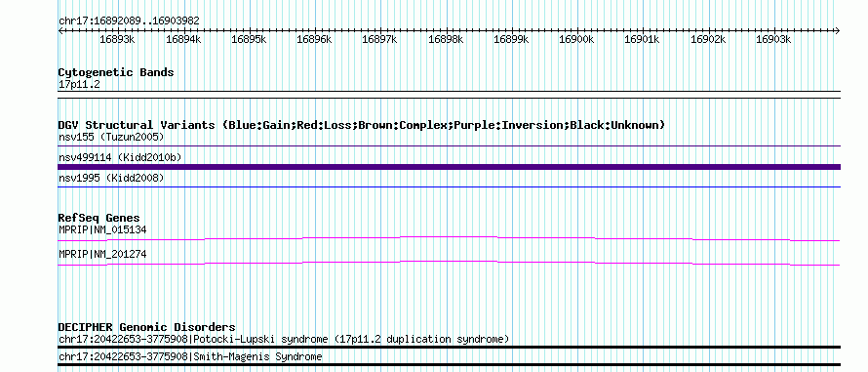This screenshot has height=372, width=868.
Task: Click the 16901k ruler tick label
Action: pyautogui.click(x=642, y=39)
